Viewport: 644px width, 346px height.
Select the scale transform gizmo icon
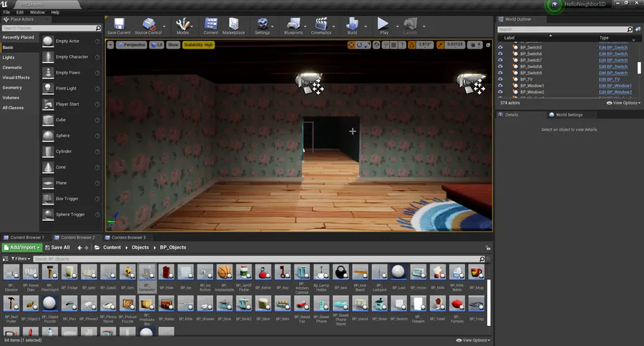tap(367, 45)
